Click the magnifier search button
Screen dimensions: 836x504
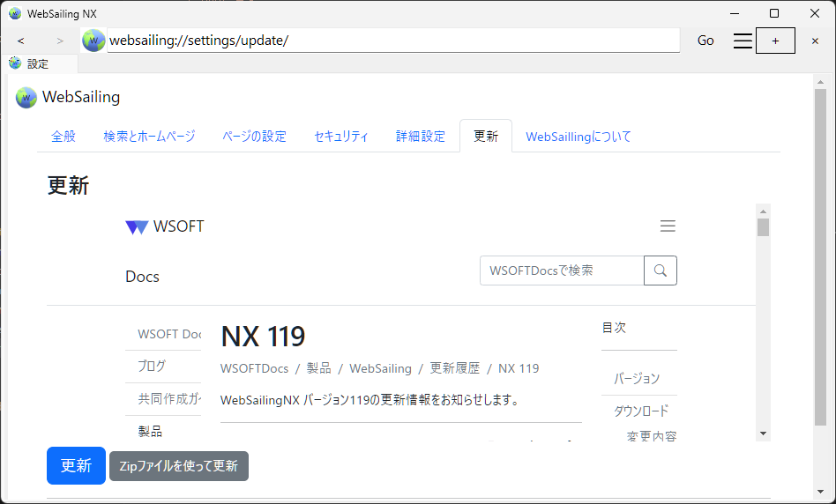click(660, 271)
